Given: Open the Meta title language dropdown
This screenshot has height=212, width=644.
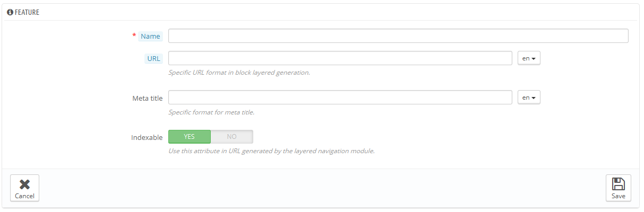Looking at the screenshot, I should coord(529,98).
